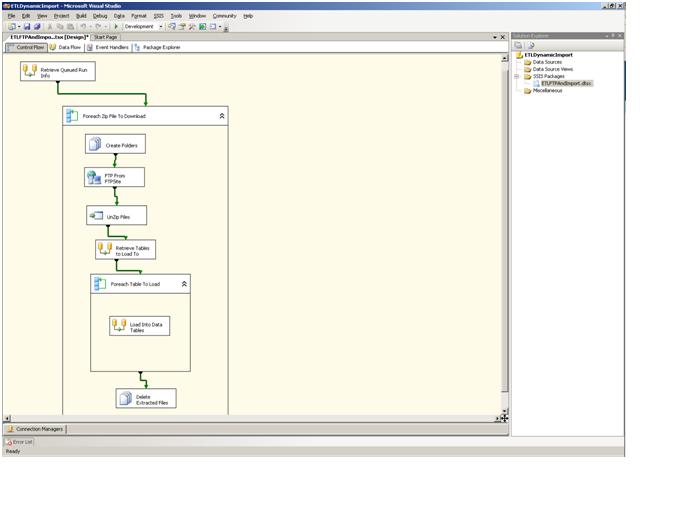Image resolution: width=700 pixels, height=525 pixels.
Task: Open the Error List panel tab
Action: coord(20,441)
